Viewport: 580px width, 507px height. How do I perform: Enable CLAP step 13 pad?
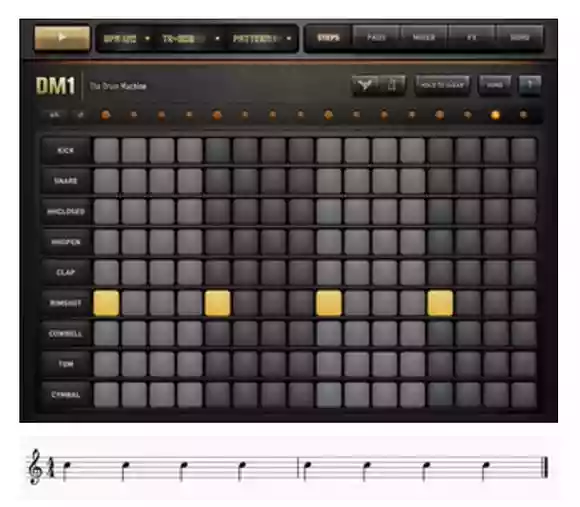[440, 273]
